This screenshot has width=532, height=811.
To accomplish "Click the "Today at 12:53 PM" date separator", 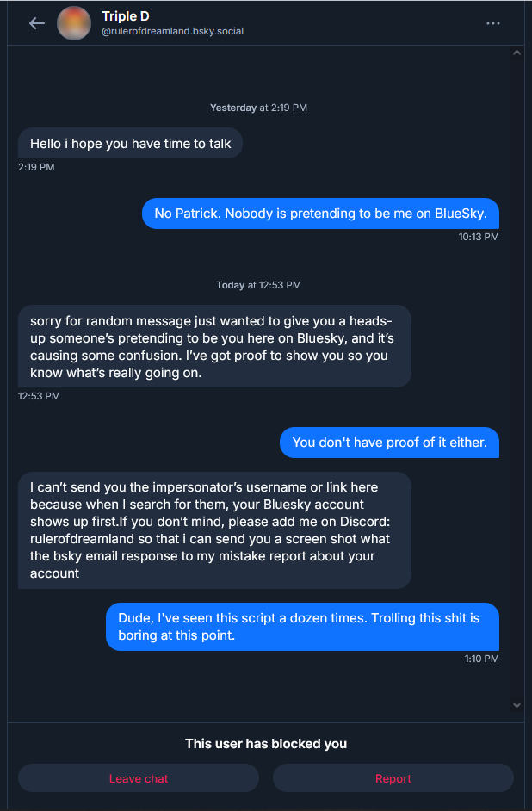I will coord(258,285).
